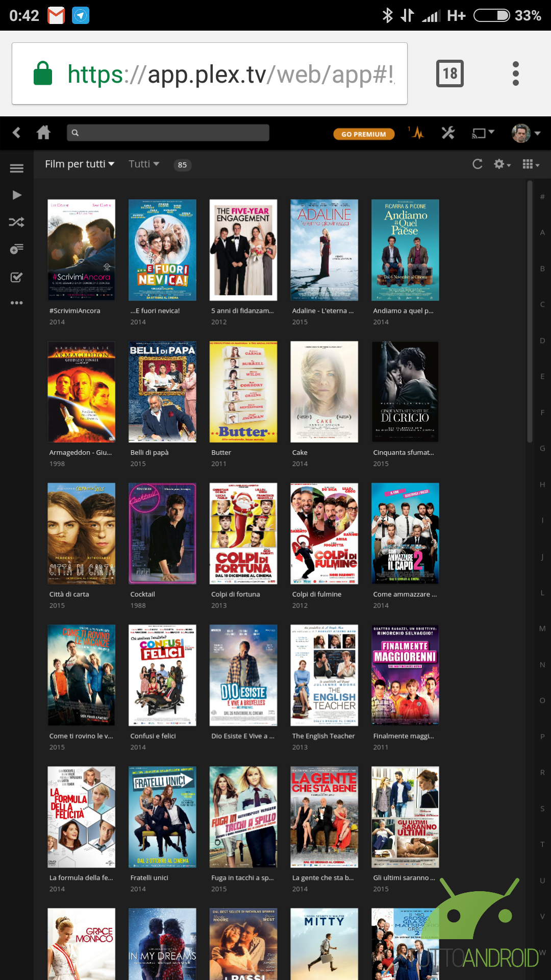
Task: Open the ...E fuori nevica! poster
Action: coord(162,250)
